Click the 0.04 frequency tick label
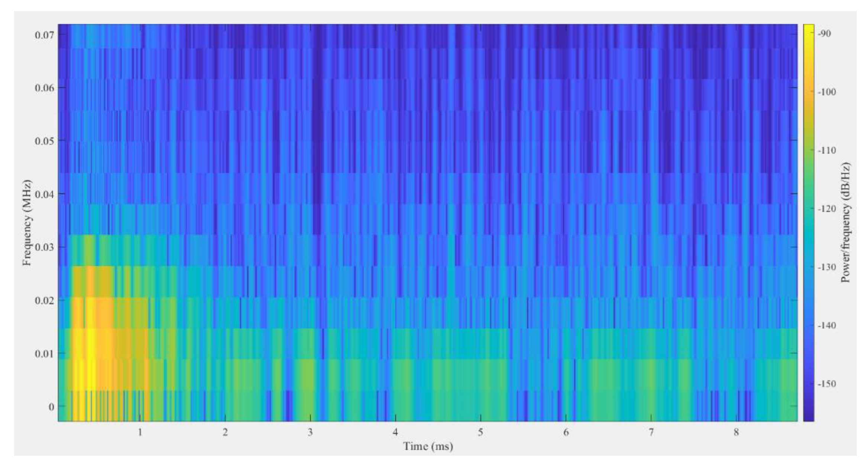Image resolution: width=868 pixels, height=471 pixels. click(44, 194)
